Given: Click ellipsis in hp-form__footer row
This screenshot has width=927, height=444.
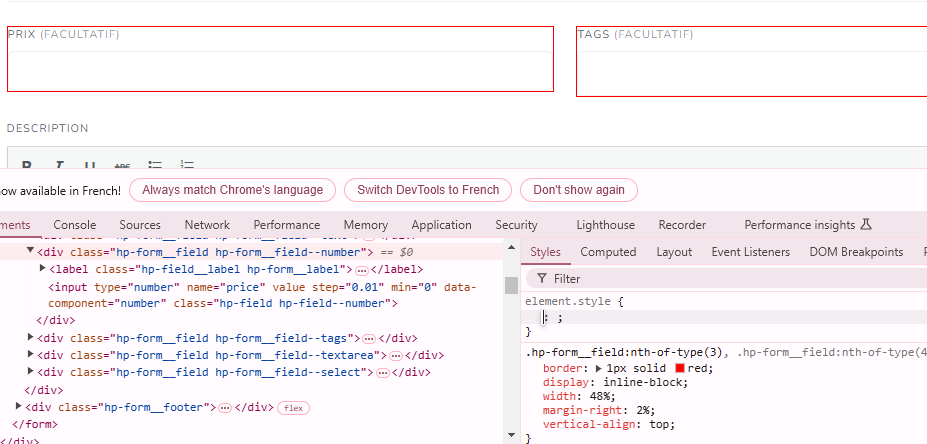Looking at the screenshot, I should tap(225, 408).
